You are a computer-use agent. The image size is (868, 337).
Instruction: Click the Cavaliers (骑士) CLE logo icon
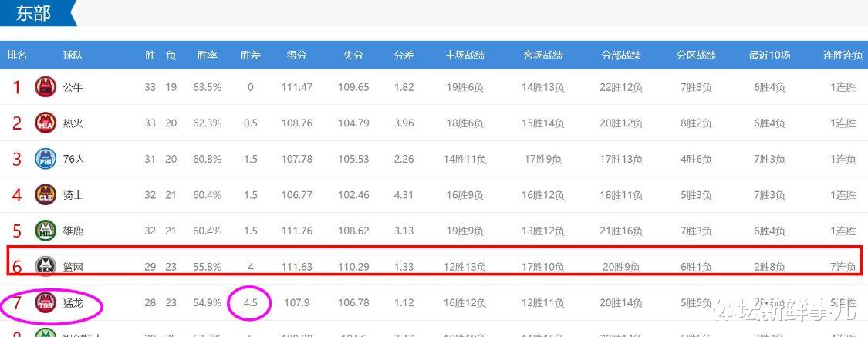tap(46, 195)
